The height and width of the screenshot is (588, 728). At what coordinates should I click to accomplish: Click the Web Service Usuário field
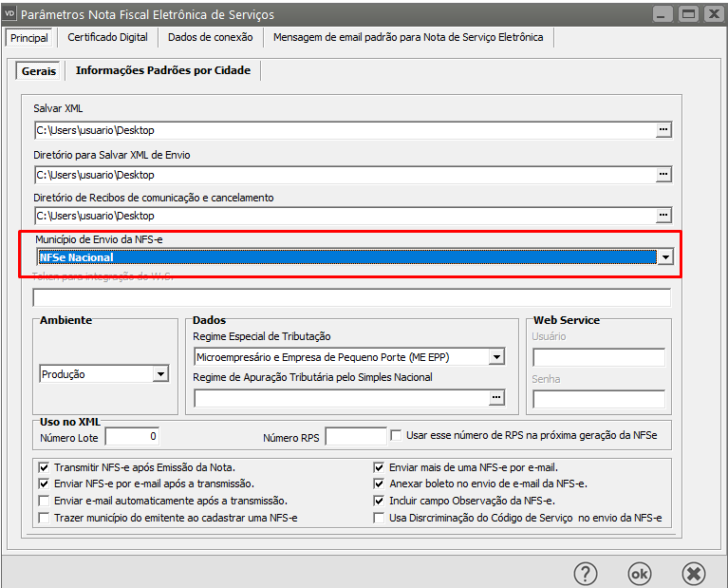[x=599, y=357]
